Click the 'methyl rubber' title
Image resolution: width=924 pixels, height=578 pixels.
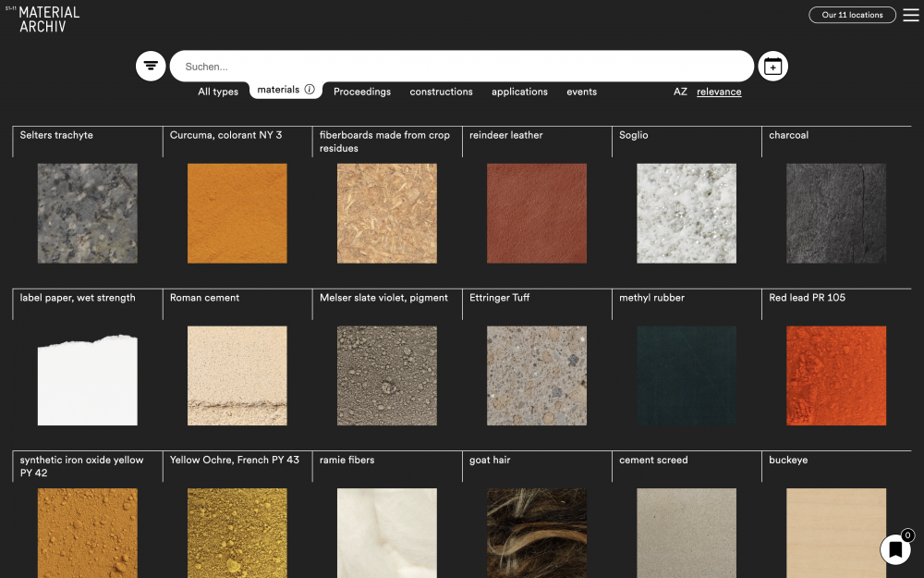click(x=651, y=298)
